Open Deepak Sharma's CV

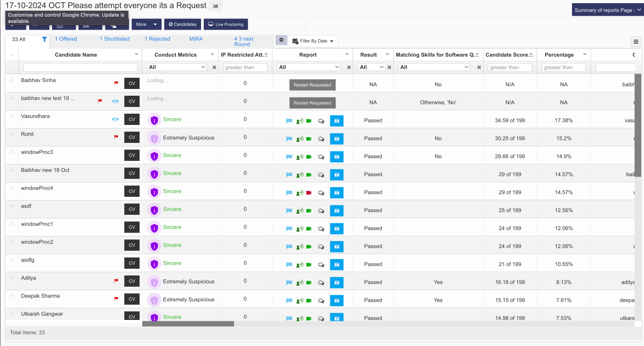pyautogui.click(x=131, y=299)
